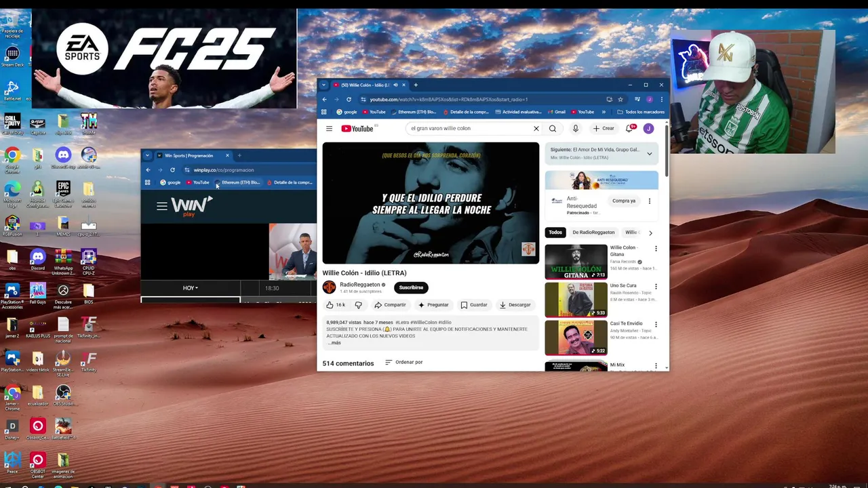Open Todos los marcadores bookmarks folder
Screen dimensions: 868x488
coord(640,112)
